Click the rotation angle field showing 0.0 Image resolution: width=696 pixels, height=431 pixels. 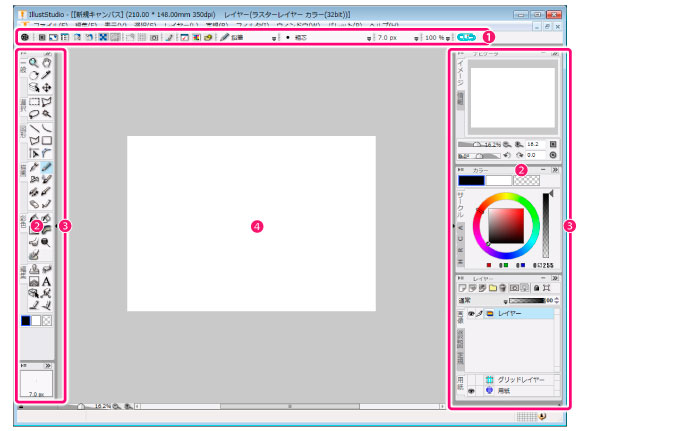click(536, 155)
